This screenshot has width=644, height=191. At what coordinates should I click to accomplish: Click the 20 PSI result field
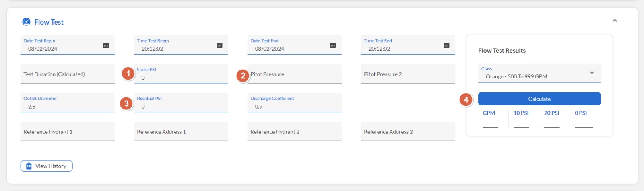point(552,124)
